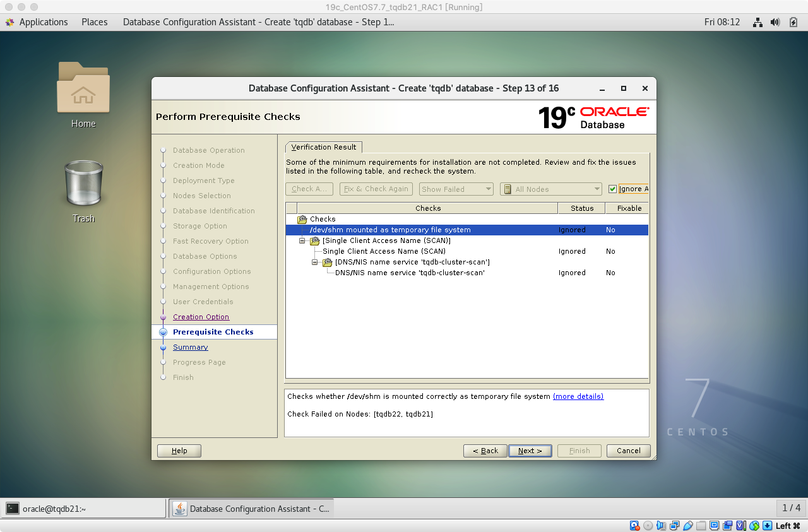This screenshot has height=532, width=808.
Task: Toggle the Ignore All checkbox
Action: tap(612, 189)
